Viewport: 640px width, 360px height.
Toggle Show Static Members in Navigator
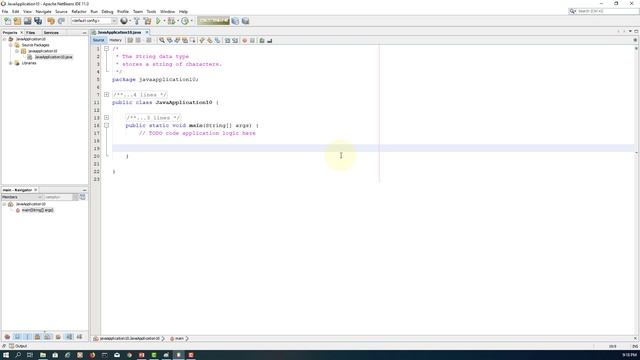click(x=27, y=337)
